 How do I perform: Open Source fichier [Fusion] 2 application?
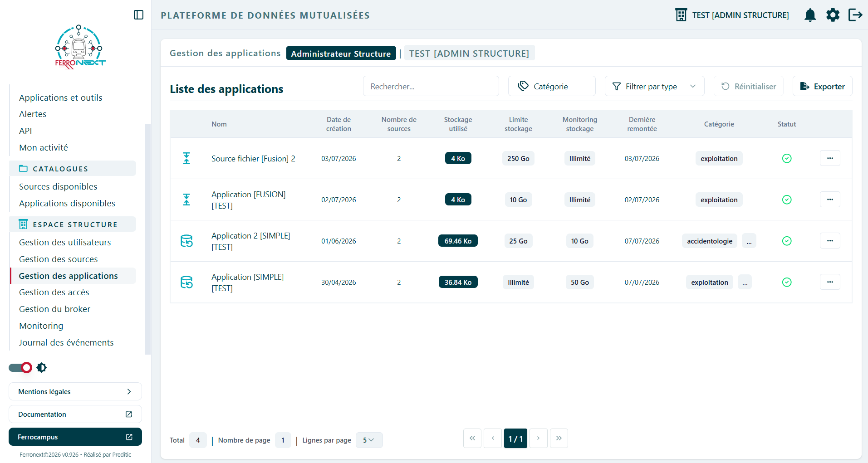click(253, 158)
